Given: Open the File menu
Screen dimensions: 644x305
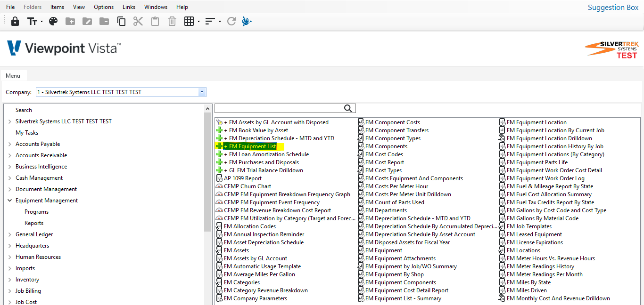Looking at the screenshot, I should [10, 7].
